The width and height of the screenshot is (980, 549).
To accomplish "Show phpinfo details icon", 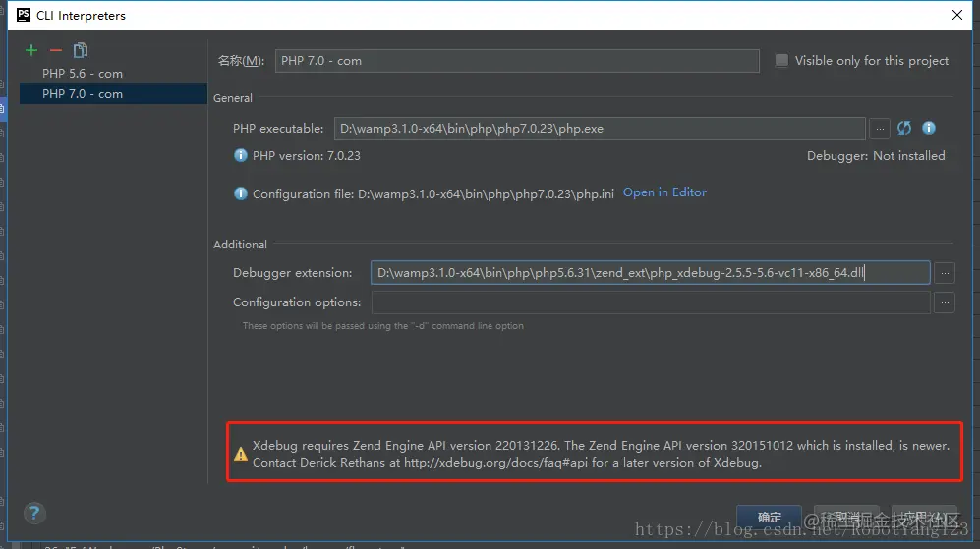I will pos(929,128).
